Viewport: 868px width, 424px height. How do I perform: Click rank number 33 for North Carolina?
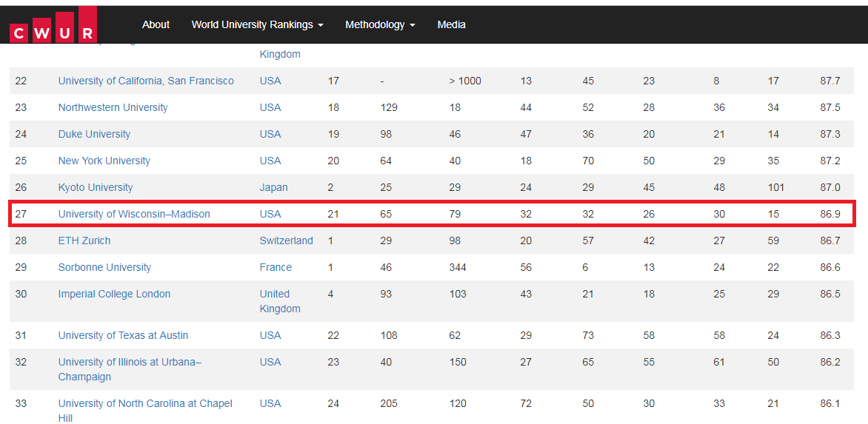21,403
